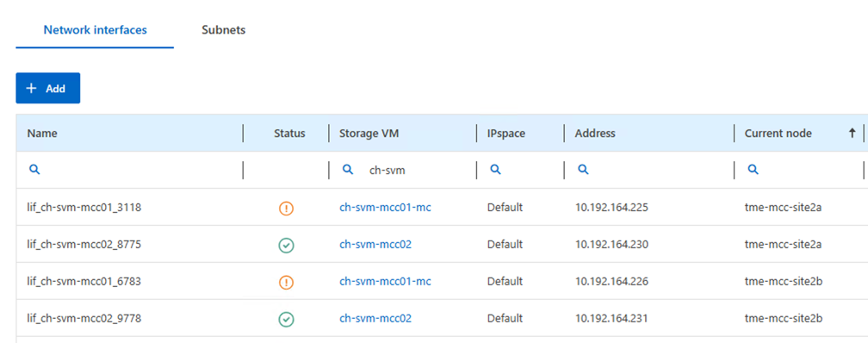868x343 pixels.
Task: Switch to the Subnets tab
Action: click(x=224, y=30)
